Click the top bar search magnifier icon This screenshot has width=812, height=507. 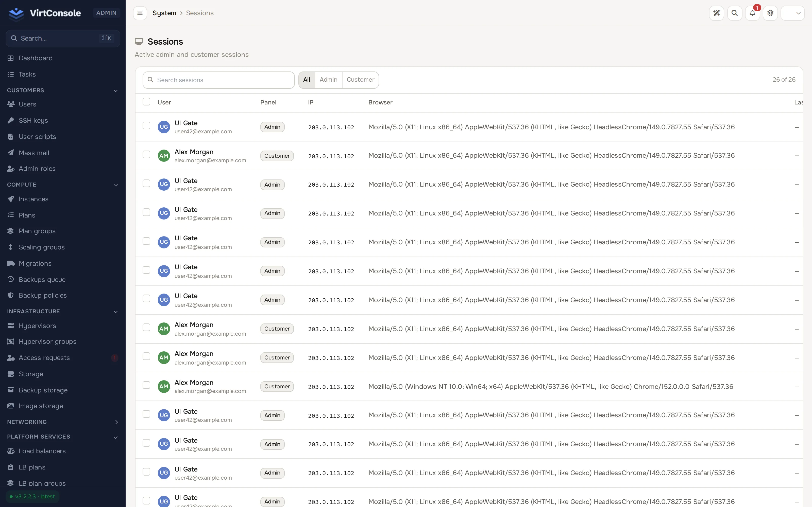point(735,13)
